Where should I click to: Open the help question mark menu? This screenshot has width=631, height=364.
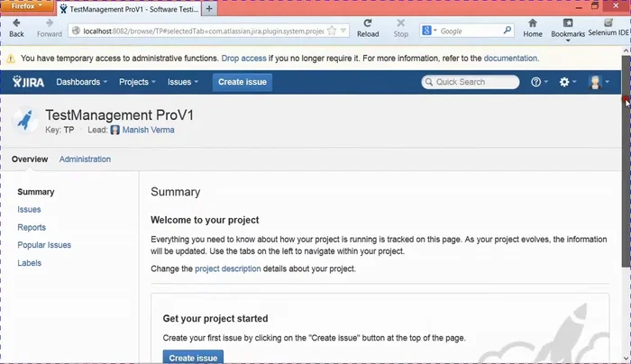coord(539,82)
